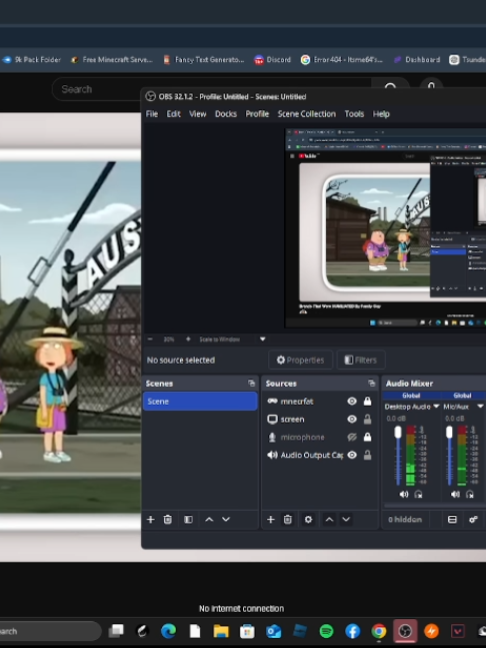Add a new source with plus icon
Viewport: 486px width, 648px height.
point(271,519)
